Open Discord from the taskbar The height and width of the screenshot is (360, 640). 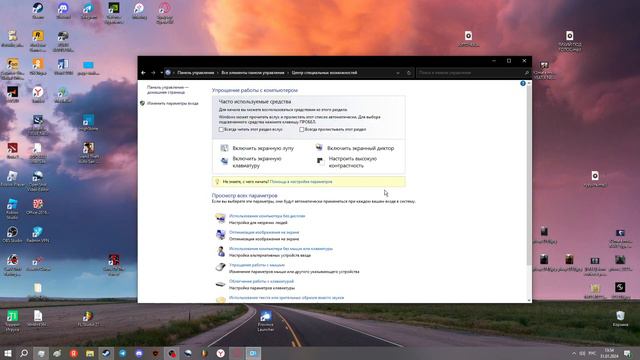coord(139,353)
